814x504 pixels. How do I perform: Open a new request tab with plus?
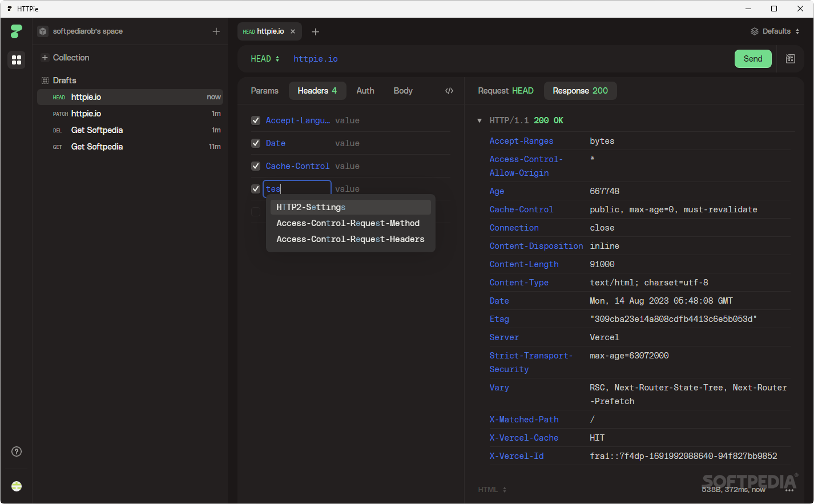coord(315,31)
